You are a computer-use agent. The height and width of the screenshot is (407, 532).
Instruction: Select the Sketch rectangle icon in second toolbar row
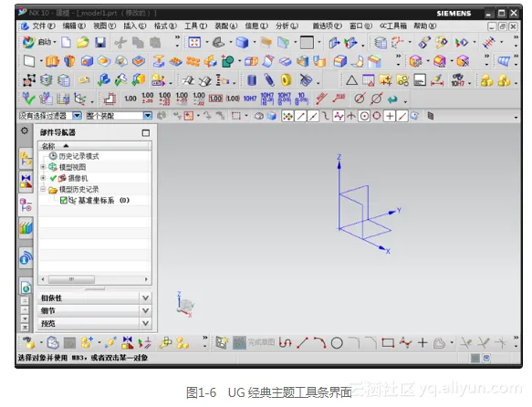pyautogui.click(x=29, y=61)
